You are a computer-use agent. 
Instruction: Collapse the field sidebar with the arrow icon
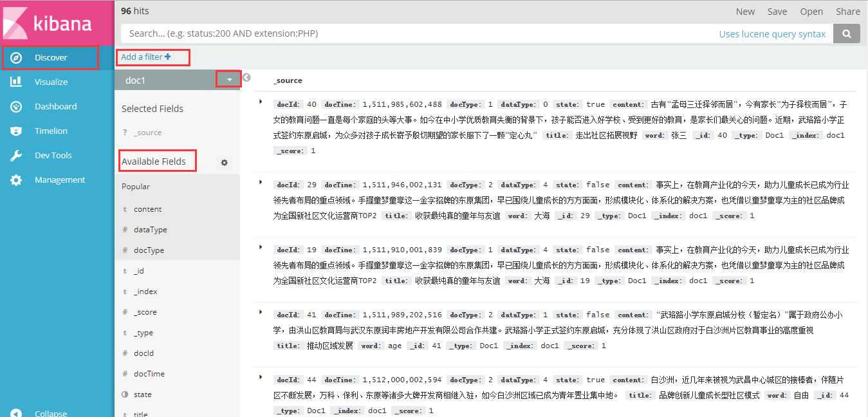point(246,78)
